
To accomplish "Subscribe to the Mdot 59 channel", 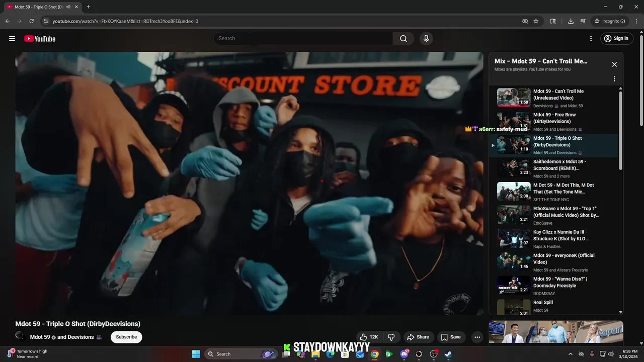I will (x=126, y=337).
